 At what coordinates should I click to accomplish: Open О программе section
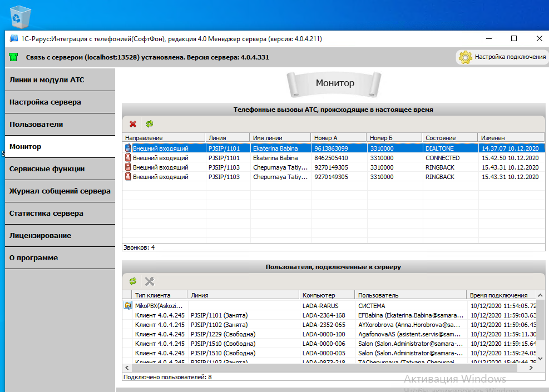tap(60, 257)
